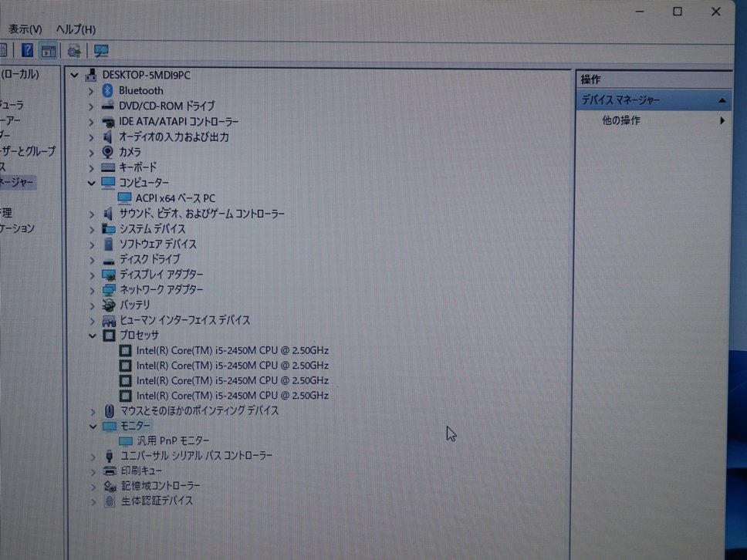Collapse the デバイス マネージャー actions section arrow
The width and height of the screenshot is (747, 560).
click(x=722, y=100)
